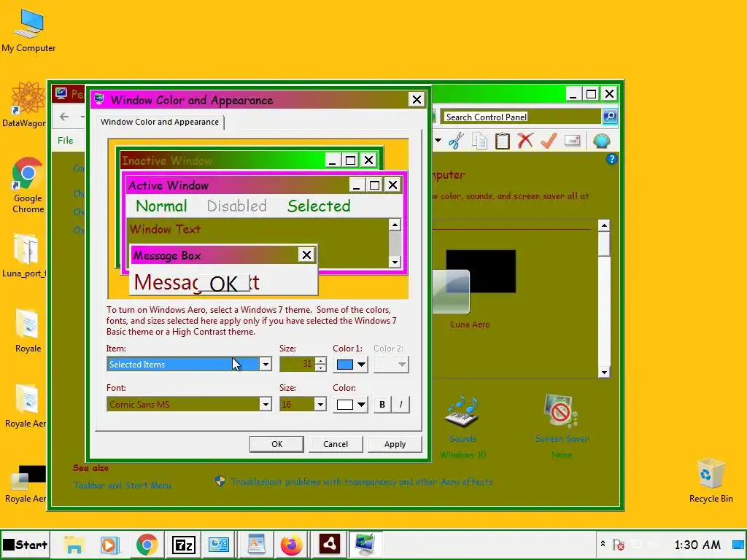Image resolution: width=747 pixels, height=560 pixels.
Task: Open the Royale folder on desktop
Action: (x=28, y=332)
